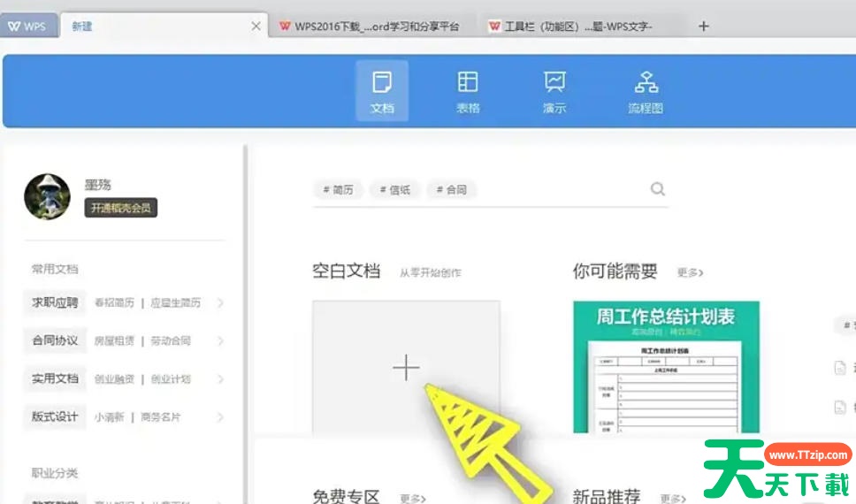856x504 pixels.
Task: Open the WPS home tab
Action: pyautogui.click(x=28, y=27)
